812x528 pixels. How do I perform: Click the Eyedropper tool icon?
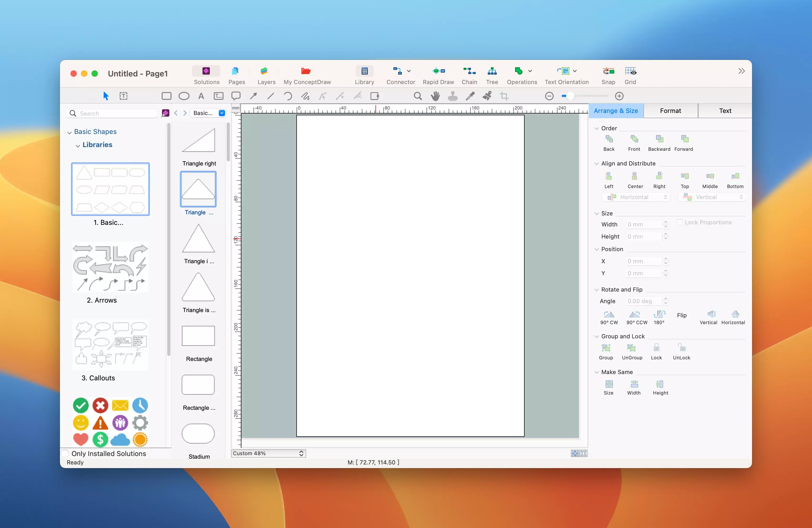click(470, 96)
